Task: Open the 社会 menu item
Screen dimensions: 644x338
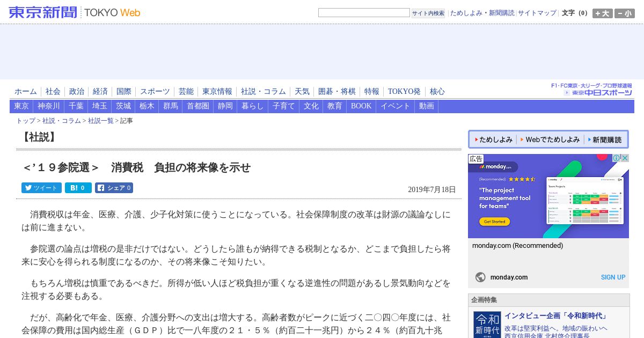Action: 53,92
